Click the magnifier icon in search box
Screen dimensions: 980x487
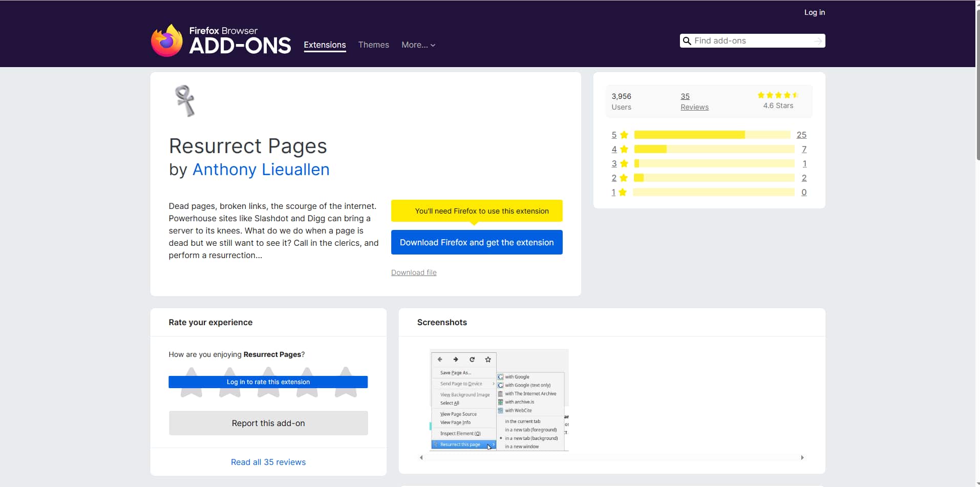click(x=687, y=41)
